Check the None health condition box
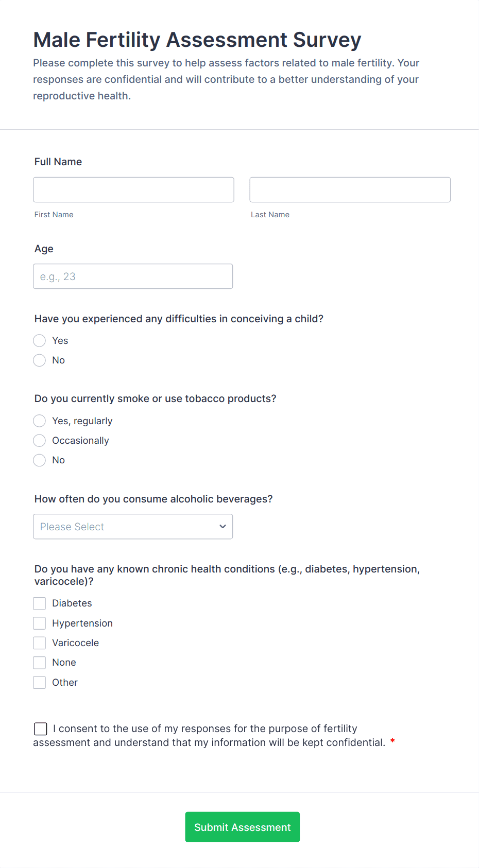 pyautogui.click(x=40, y=663)
